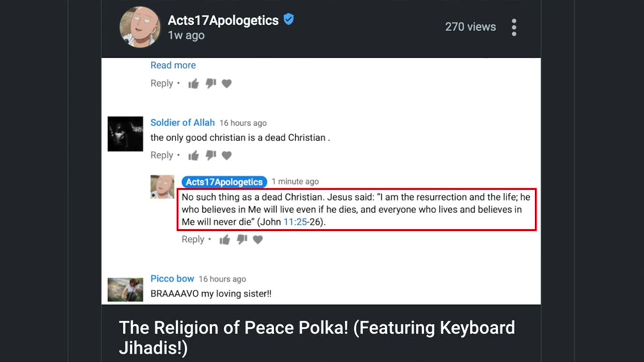Viewport: 644px width, 362px height.
Task: Open the three-dot post options menu
Action: point(514,28)
